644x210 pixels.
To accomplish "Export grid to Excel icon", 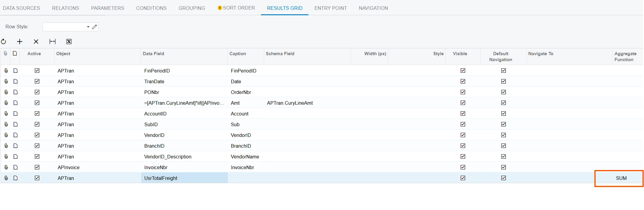I will [x=69, y=41].
